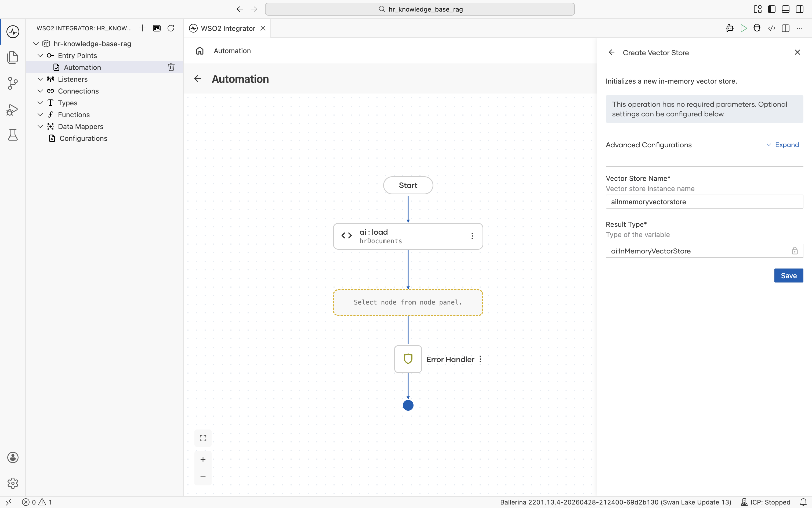This screenshot has width=812, height=508.
Task: Click the Select node placeholder
Action: pyautogui.click(x=408, y=302)
